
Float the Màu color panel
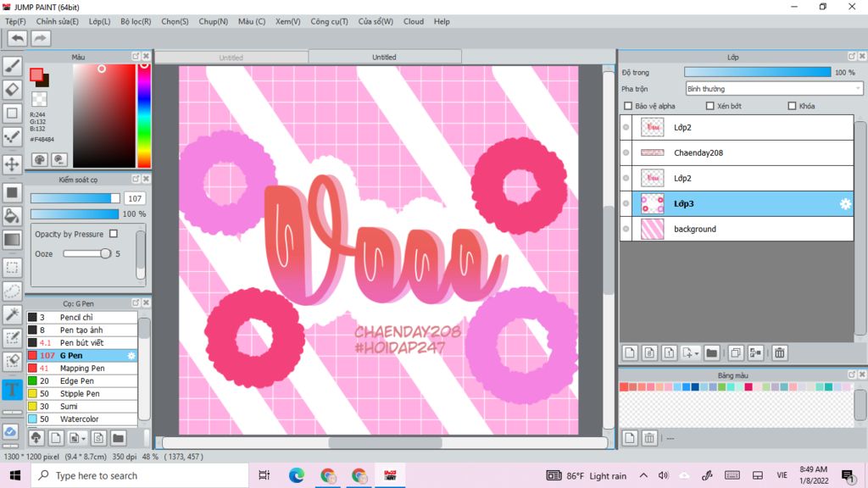tap(136, 57)
